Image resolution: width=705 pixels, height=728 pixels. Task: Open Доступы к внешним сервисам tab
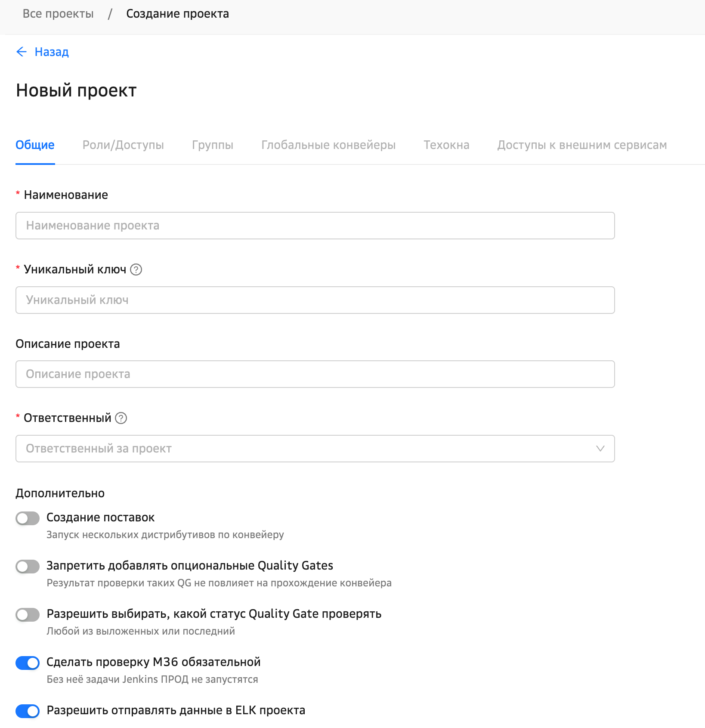(582, 145)
